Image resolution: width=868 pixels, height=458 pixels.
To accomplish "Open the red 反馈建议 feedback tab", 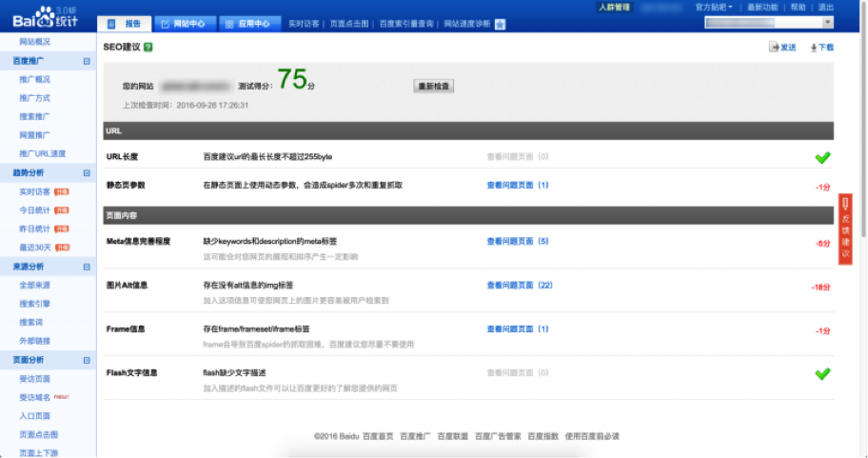I will pyautogui.click(x=845, y=228).
